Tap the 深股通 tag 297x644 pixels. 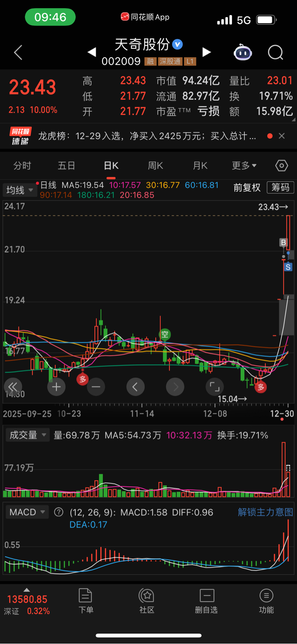170,62
